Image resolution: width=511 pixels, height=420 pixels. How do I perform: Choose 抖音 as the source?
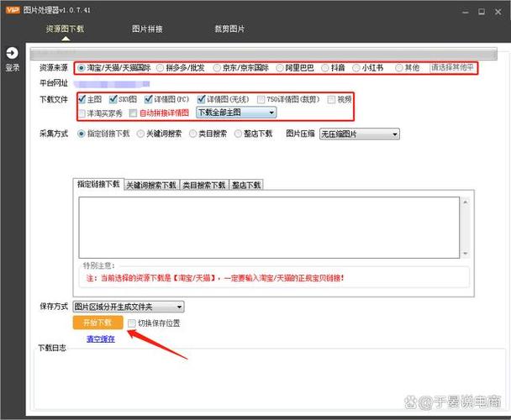325,68
